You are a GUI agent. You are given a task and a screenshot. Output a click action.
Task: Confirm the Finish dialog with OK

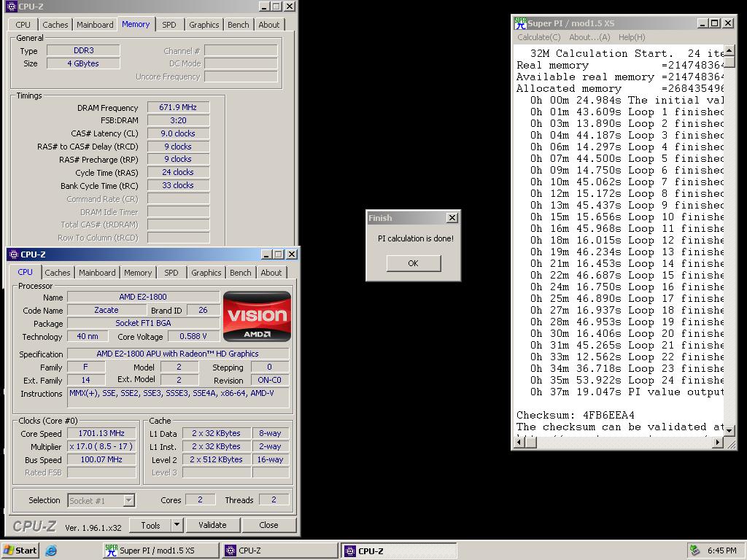[414, 263]
